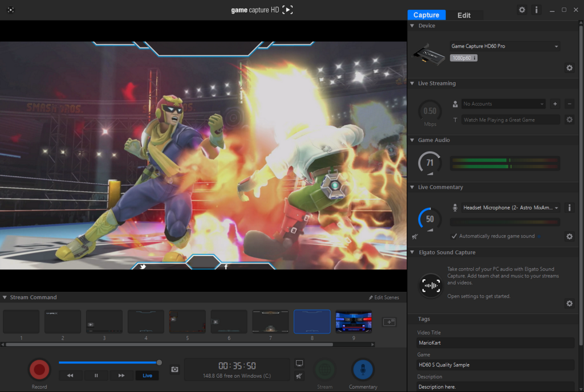The width and height of the screenshot is (584, 392).
Task: Click the Elgato Sound Capture waveform icon
Action: 431,285
